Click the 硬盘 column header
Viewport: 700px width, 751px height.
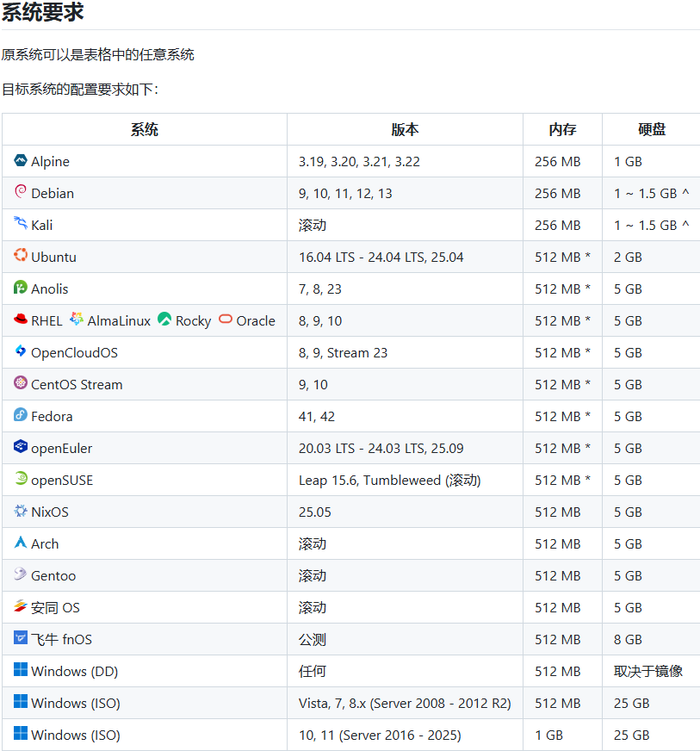click(x=651, y=129)
